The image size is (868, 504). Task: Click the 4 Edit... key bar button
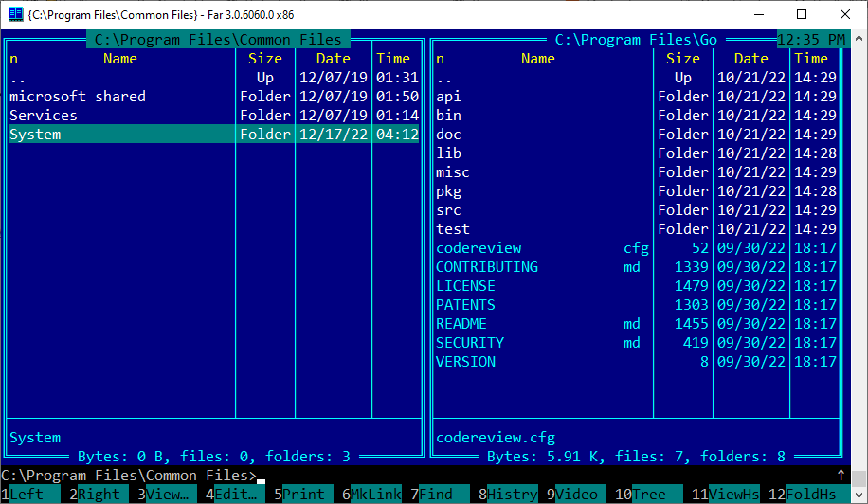(235, 494)
